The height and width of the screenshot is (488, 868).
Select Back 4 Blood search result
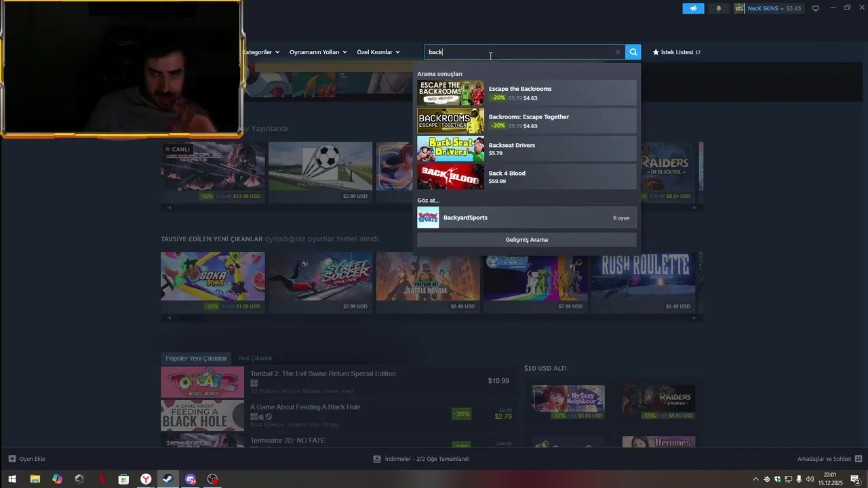(527, 177)
